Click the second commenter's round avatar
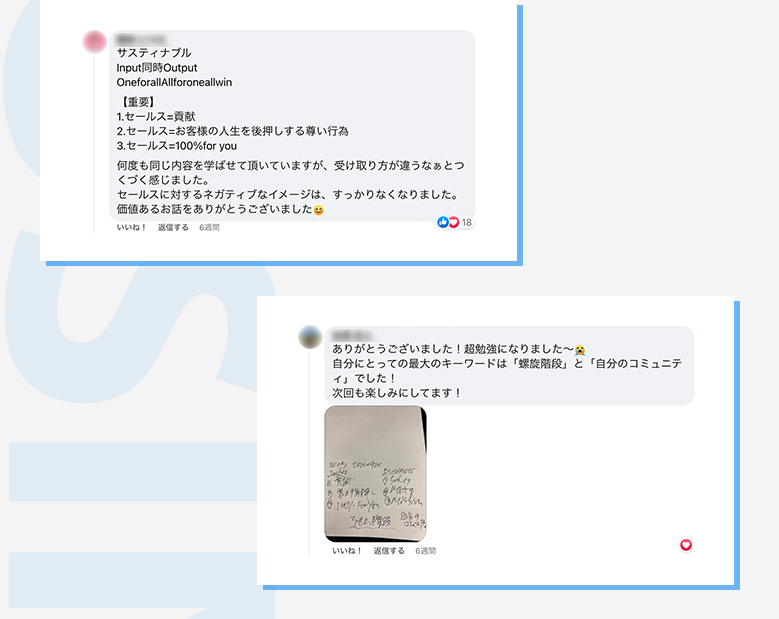 pos(310,337)
